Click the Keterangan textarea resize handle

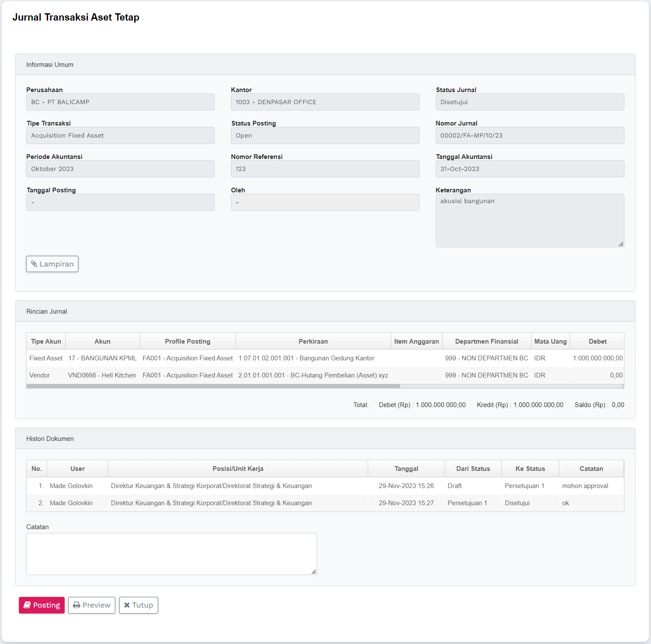[621, 244]
